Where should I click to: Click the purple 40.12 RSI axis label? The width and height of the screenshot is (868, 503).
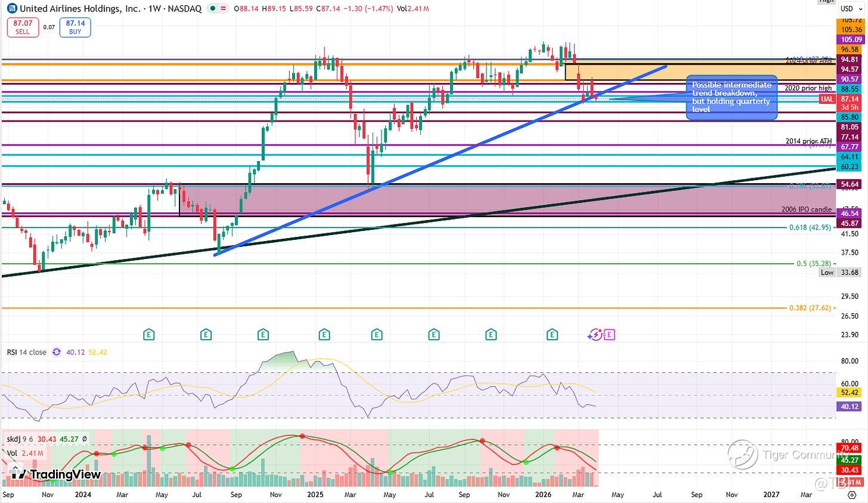[x=850, y=406]
